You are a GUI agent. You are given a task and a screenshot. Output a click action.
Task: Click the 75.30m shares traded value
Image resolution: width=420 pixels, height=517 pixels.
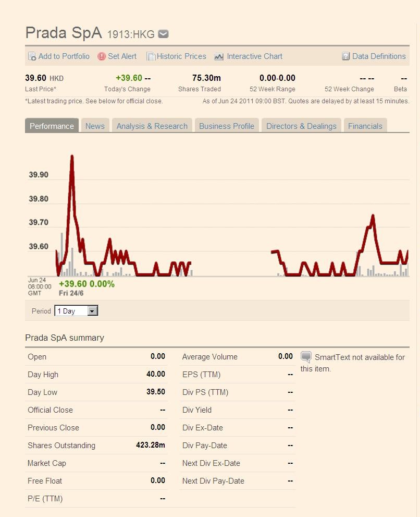[x=206, y=78]
